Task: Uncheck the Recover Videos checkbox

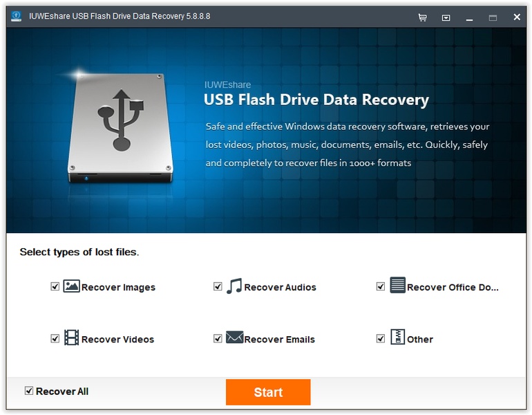Action: (x=55, y=339)
